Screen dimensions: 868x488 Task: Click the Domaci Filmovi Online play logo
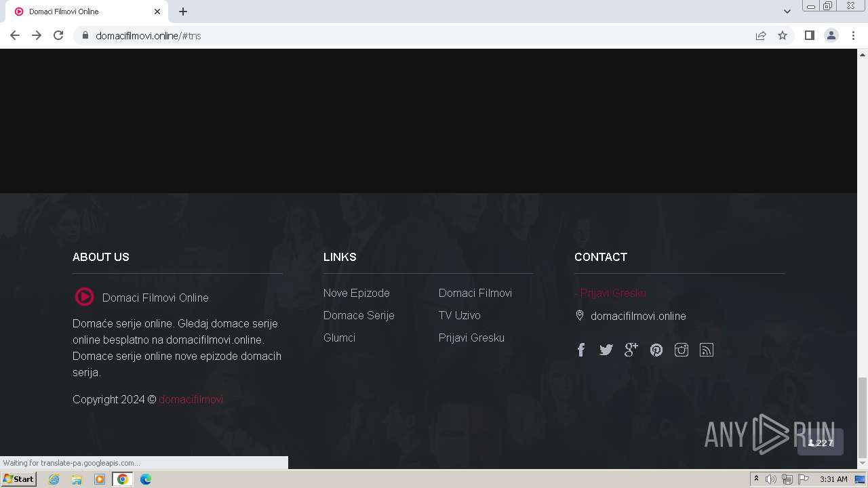click(84, 297)
